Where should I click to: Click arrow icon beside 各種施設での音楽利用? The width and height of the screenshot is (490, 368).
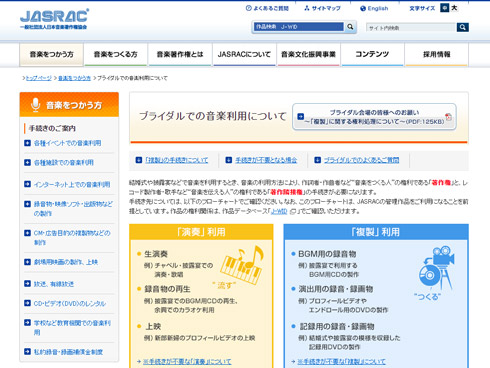[x=27, y=162]
